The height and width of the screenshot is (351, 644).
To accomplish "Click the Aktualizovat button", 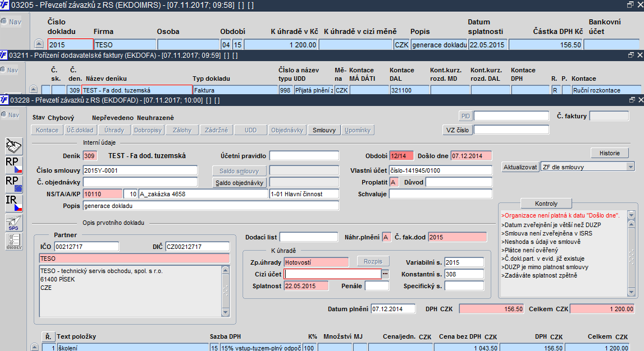I will click(520, 167).
